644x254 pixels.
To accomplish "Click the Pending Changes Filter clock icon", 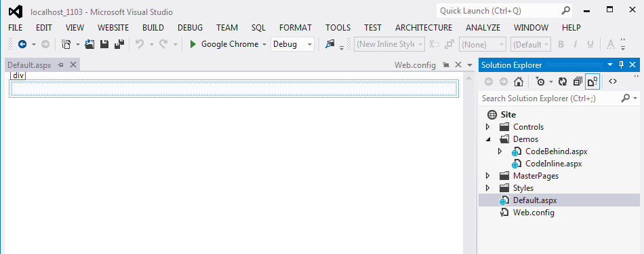I will [x=540, y=81].
